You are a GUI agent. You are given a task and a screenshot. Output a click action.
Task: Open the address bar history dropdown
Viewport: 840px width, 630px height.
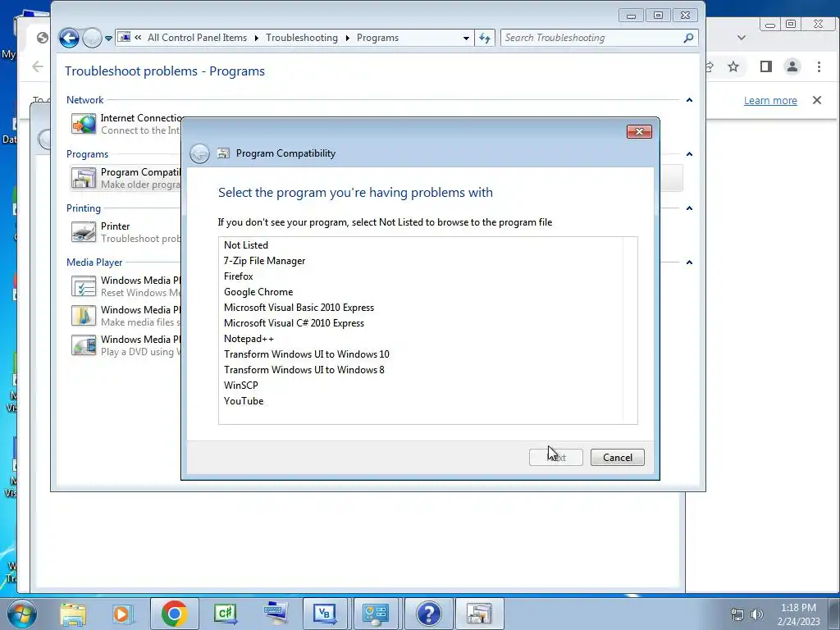tap(466, 38)
